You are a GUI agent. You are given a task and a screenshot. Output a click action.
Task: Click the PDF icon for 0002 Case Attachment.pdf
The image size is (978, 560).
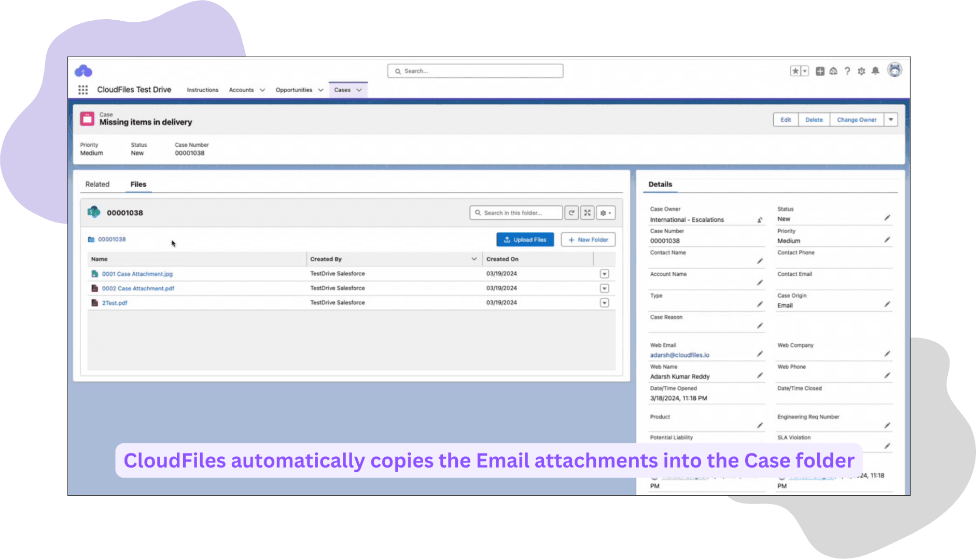[94, 288]
